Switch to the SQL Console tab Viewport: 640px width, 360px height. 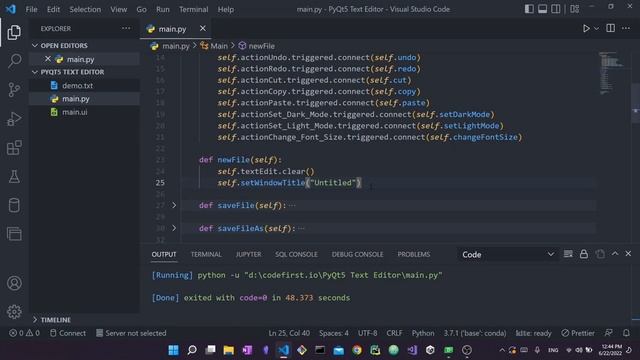296,254
